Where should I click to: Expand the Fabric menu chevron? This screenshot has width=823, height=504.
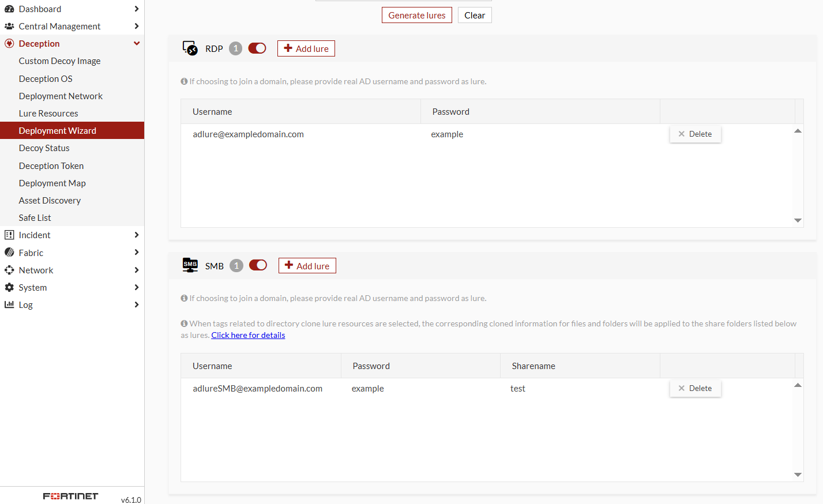[137, 253]
